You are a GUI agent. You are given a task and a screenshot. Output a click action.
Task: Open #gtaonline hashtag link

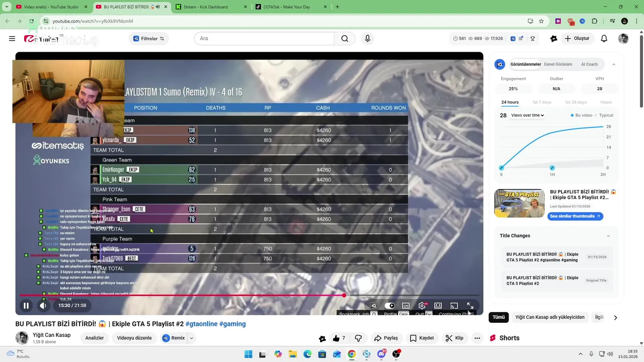pos(201,324)
